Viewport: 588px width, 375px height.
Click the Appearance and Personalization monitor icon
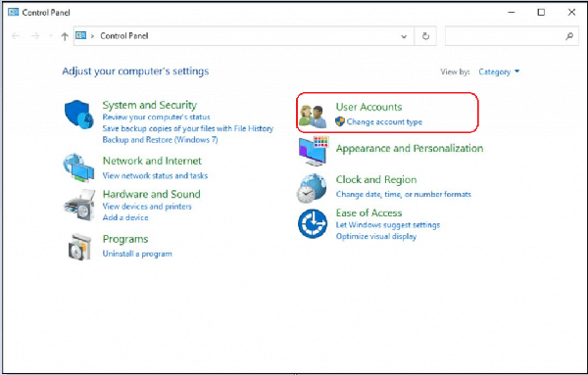(x=314, y=151)
